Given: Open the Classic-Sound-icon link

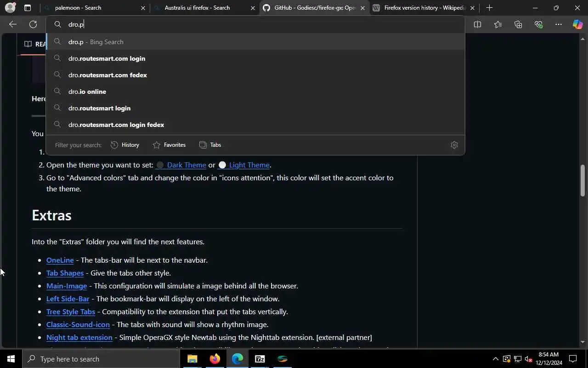Looking at the screenshot, I should click(x=78, y=324).
